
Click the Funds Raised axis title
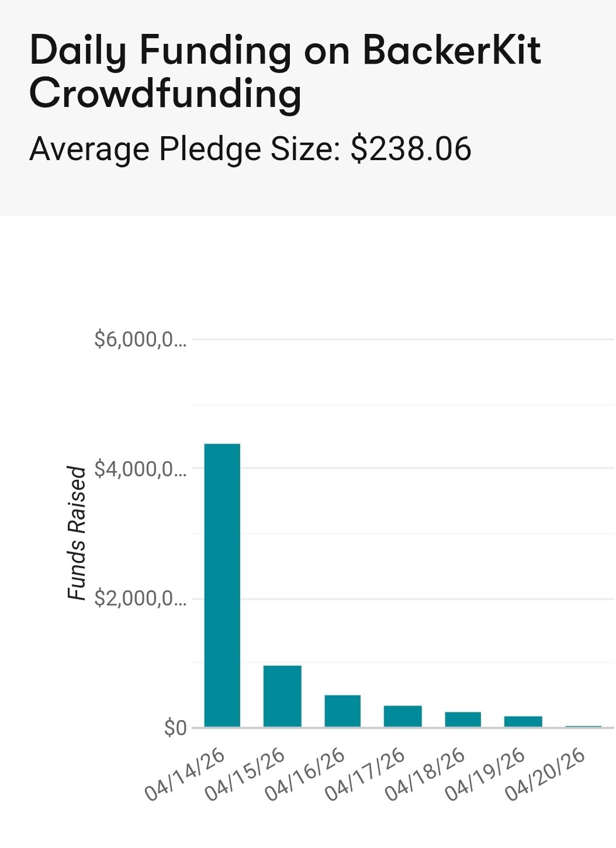(x=77, y=533)
